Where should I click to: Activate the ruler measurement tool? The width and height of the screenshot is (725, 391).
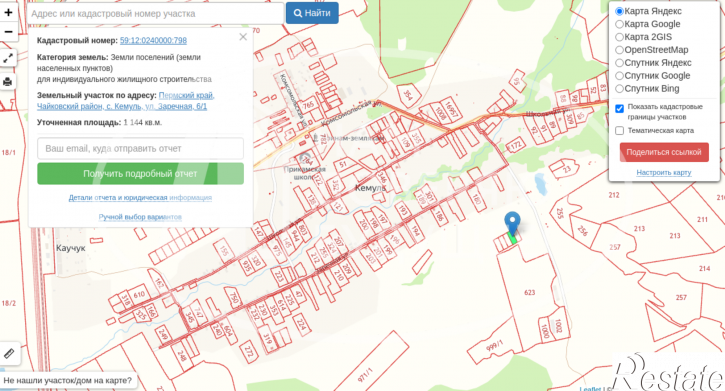[9, 354]
